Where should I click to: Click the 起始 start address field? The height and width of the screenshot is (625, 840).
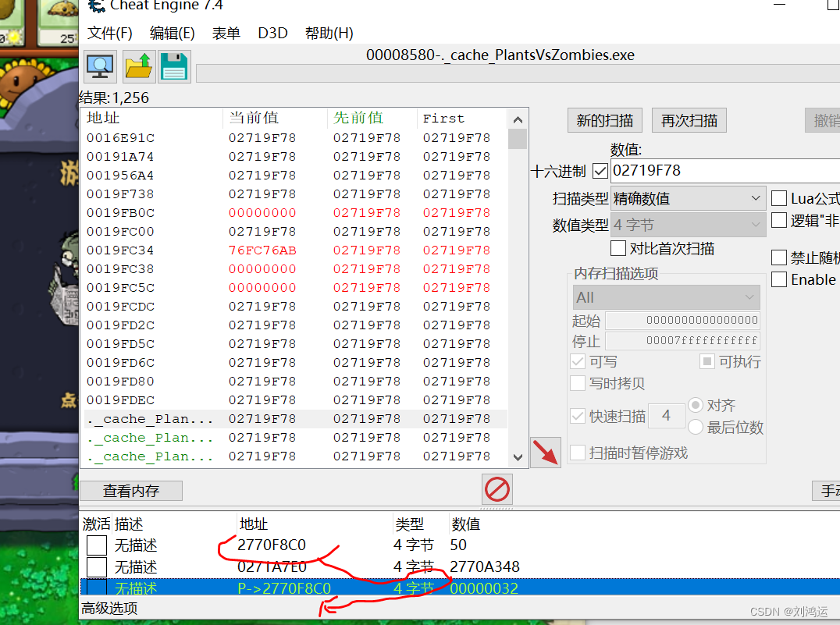pyautogui.click(x=682, y=320)
